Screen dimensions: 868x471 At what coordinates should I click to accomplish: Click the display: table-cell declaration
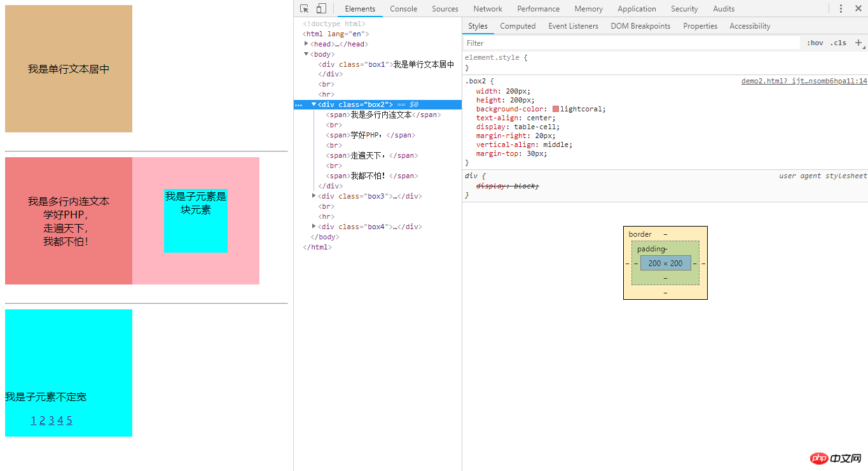pos(520,127)
